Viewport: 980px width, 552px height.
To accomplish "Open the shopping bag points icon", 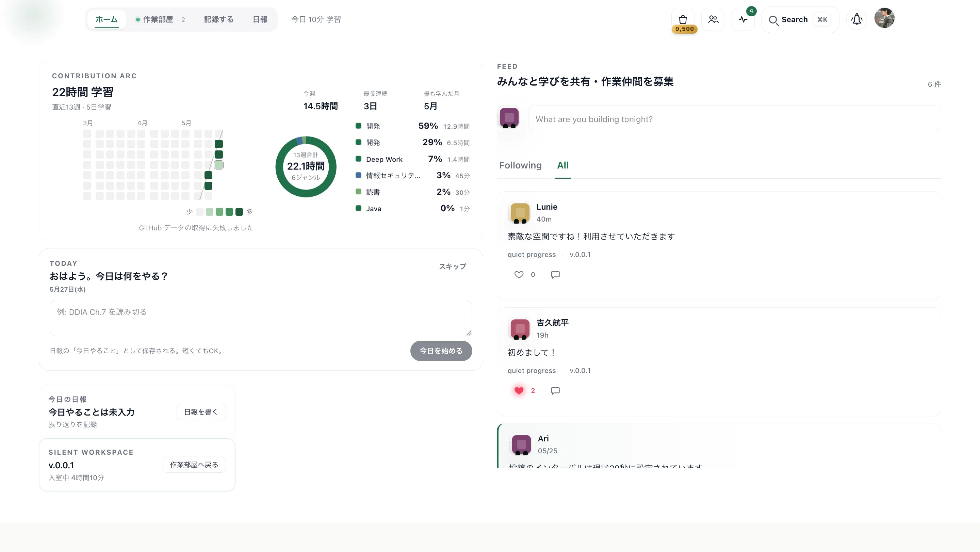I will [x=683, y=19].
